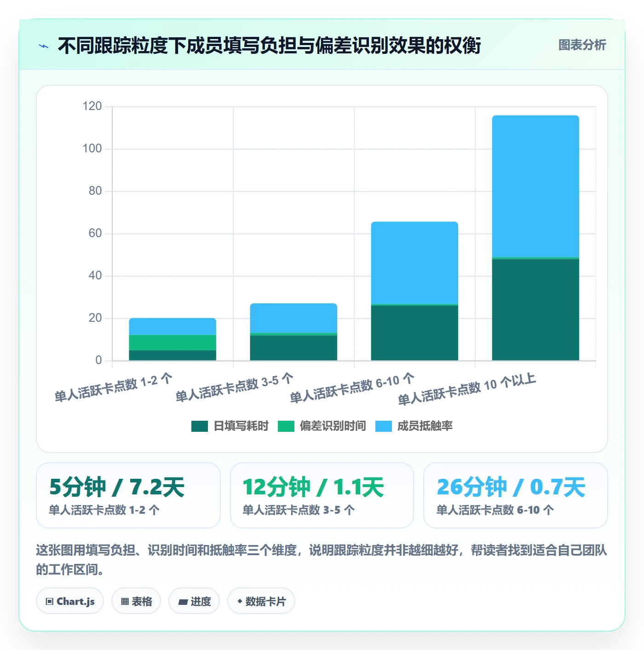Click axis label 单人活跃卡点数 10 个以上

[x=467, y=389]
